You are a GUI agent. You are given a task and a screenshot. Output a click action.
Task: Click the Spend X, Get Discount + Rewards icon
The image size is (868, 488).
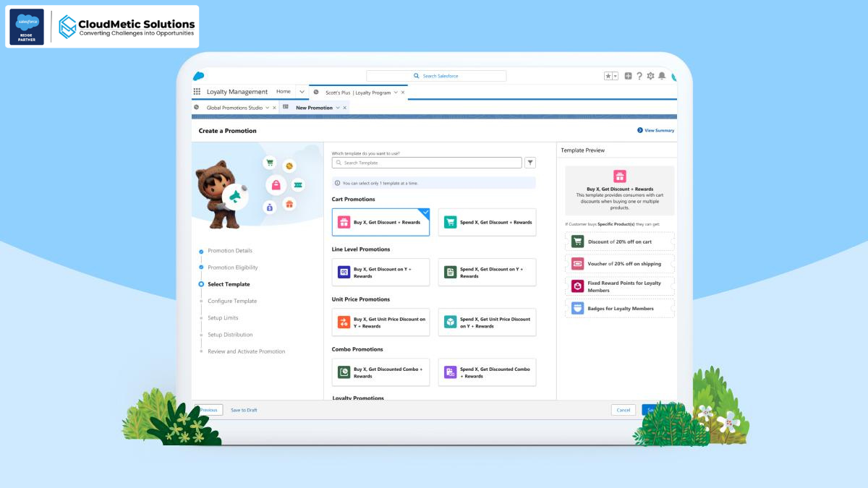[451, 222]
